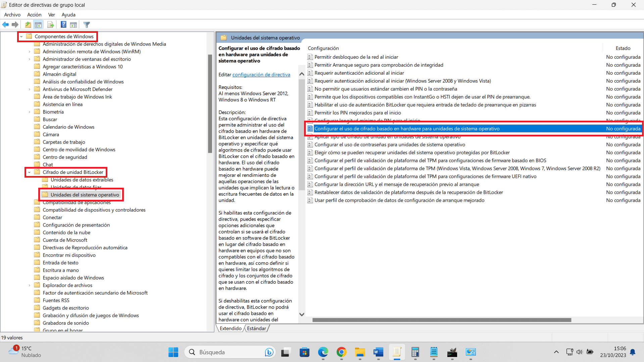Select Unidades del sistema operativo folder

[x=85, y=195]
